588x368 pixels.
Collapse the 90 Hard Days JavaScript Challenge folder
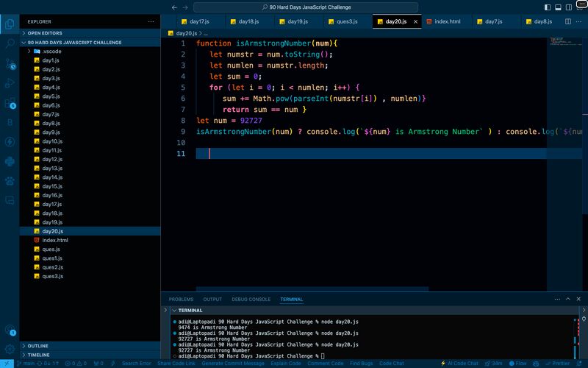[90, 43]
